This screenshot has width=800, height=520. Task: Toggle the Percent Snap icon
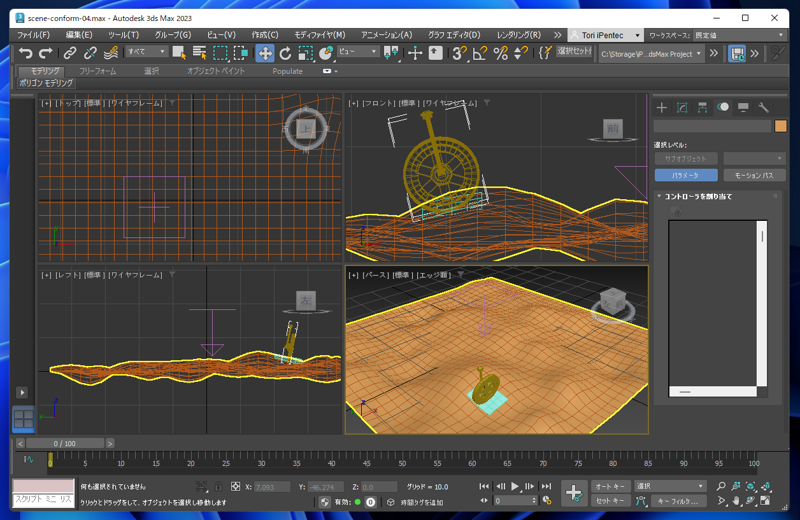501,53
